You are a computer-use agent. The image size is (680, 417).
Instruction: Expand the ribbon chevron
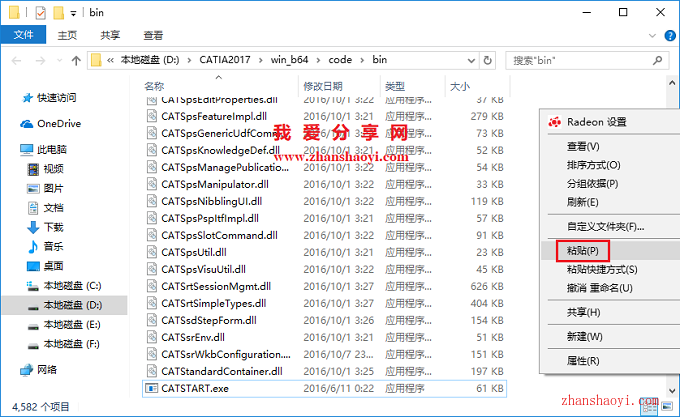[652, 36]
